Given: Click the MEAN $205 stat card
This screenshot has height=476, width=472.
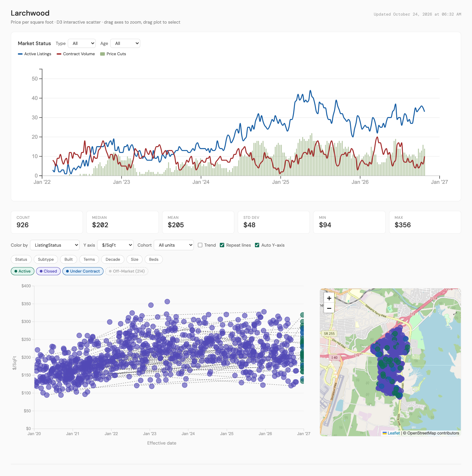Looking at the screenshot, I should [x=198, y=222].
